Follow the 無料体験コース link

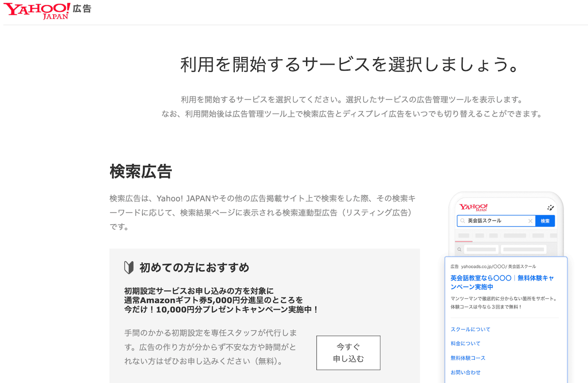coord(468,358)
